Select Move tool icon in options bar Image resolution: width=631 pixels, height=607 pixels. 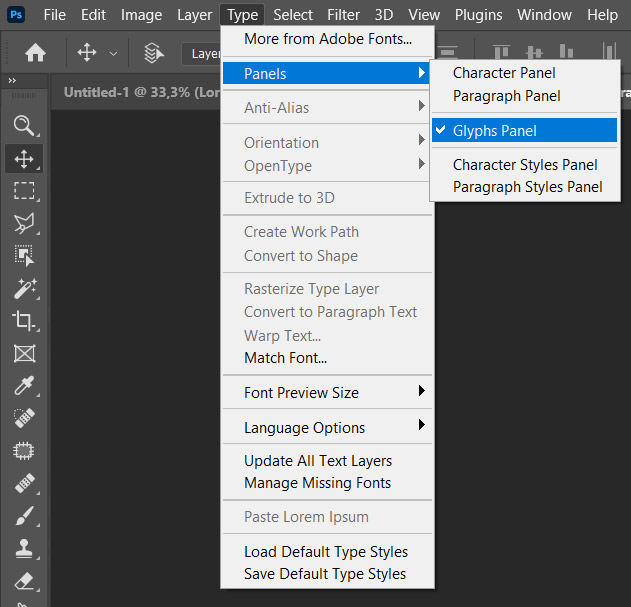[87, 53]
